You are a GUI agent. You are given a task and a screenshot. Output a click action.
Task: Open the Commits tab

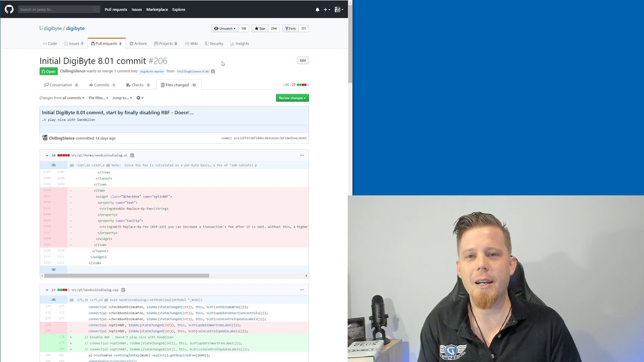(102, 85)
